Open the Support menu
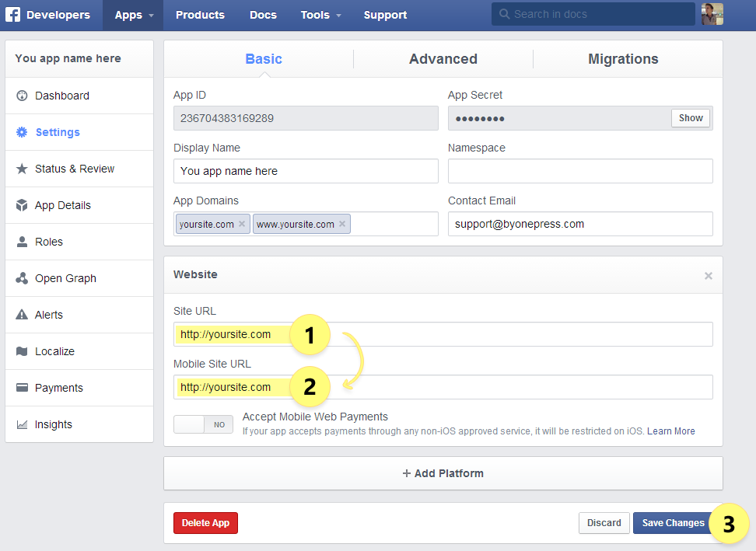 click(385, 15)
